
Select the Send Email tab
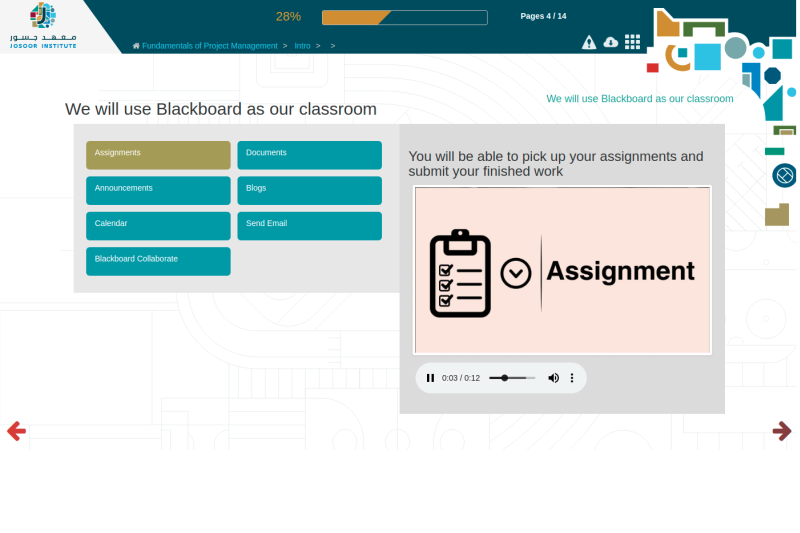310,226
